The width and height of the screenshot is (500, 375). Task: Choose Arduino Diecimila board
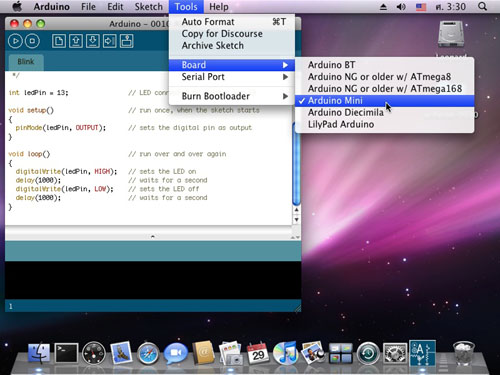(384, 113)
